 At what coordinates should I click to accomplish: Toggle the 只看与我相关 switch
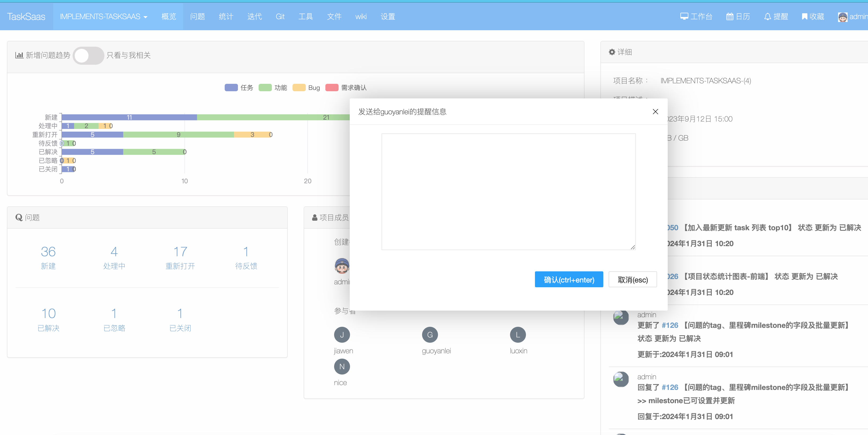tap(88, 55)
